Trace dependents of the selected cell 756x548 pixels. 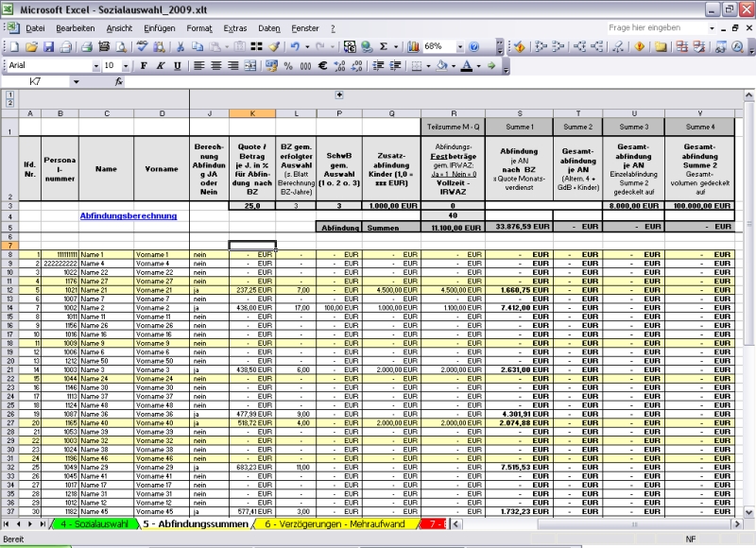coord(580,46)
